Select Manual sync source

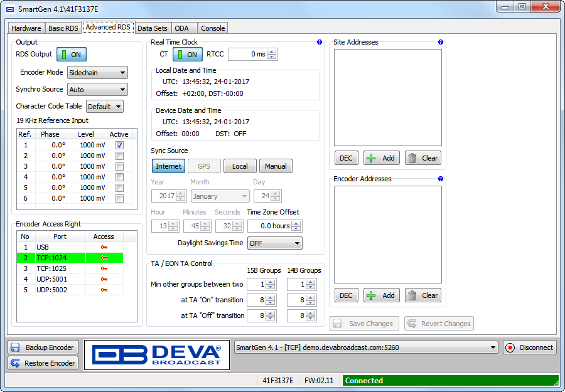(276, 166)
